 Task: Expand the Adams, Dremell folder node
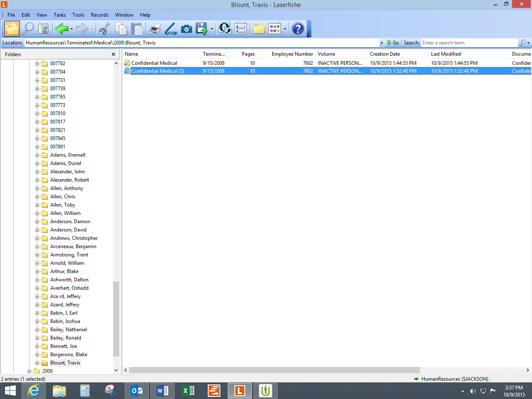tap(37, 155)
